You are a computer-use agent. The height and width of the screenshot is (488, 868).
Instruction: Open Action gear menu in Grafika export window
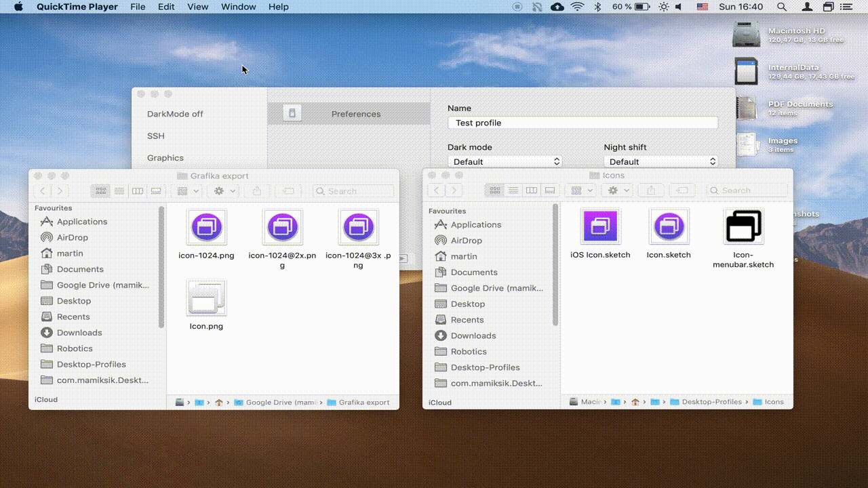[x=224, y=191]
